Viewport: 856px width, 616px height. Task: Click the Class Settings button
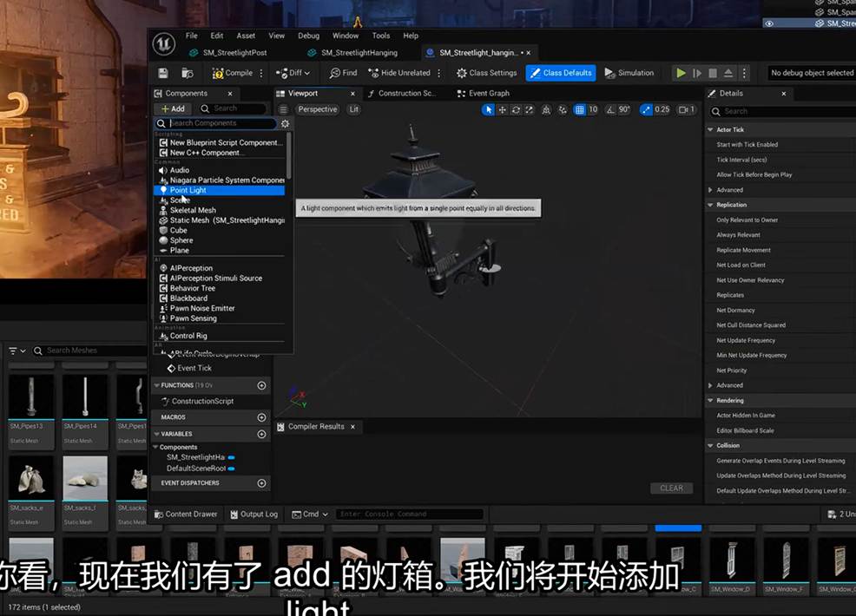point(486,73)
